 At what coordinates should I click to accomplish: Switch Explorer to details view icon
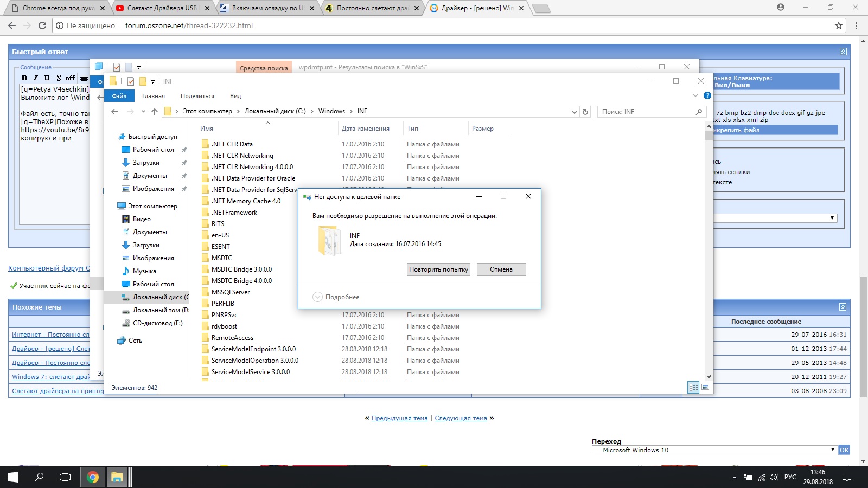click(x=693, y=387)
